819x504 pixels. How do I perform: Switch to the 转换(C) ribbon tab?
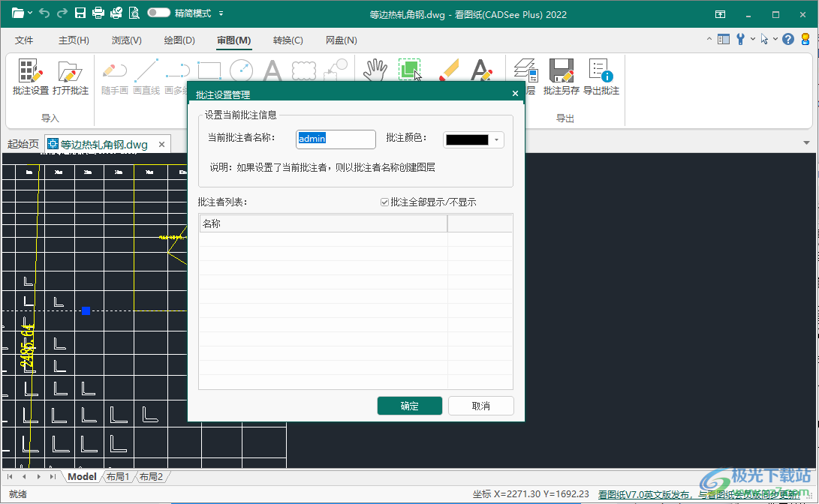click(288, 40)
